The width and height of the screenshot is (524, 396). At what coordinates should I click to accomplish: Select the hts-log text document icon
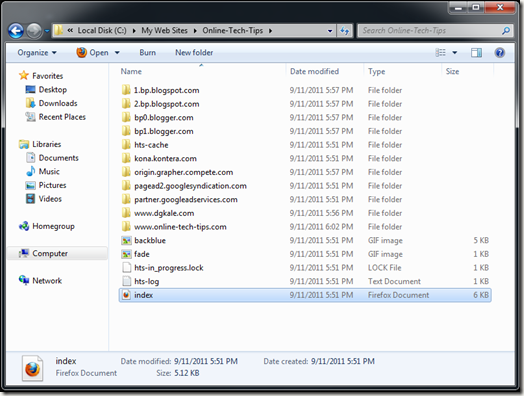(126, 281)
